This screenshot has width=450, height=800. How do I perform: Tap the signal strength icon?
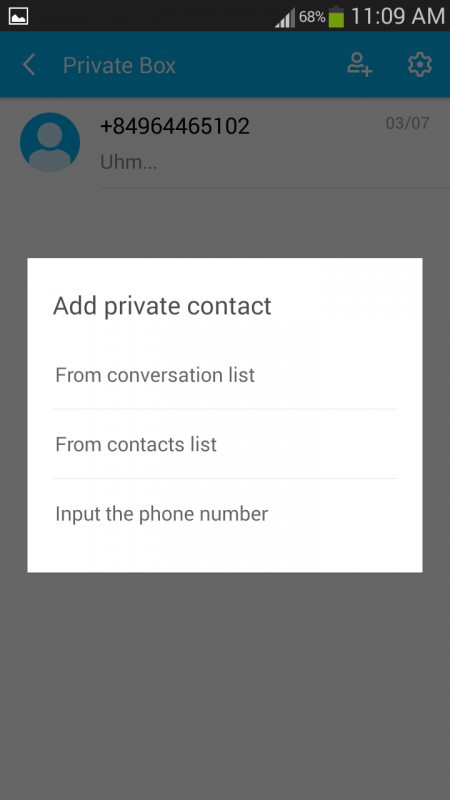(x=285, y=18)
